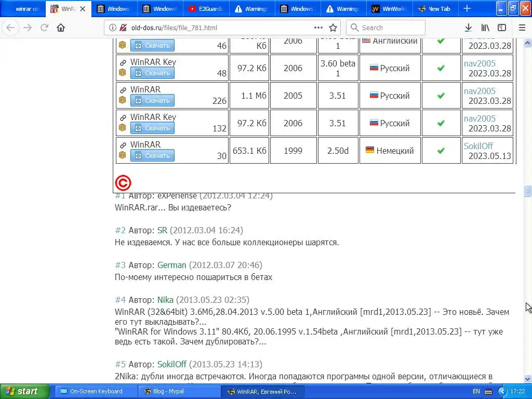Open the Library bookshelf icon
532x399 pixels.
[x=485, y=28]
